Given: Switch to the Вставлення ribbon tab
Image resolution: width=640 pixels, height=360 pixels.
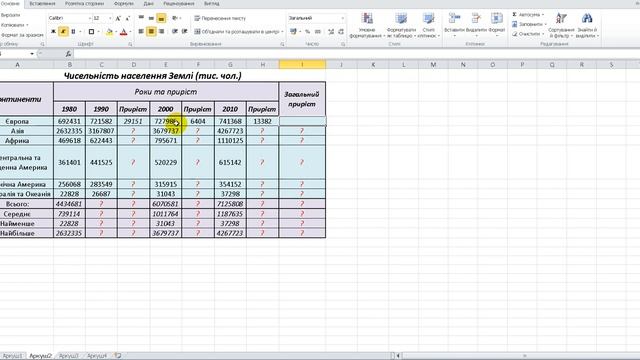Looking at the screenshot, I should click(x=42, y=4).
